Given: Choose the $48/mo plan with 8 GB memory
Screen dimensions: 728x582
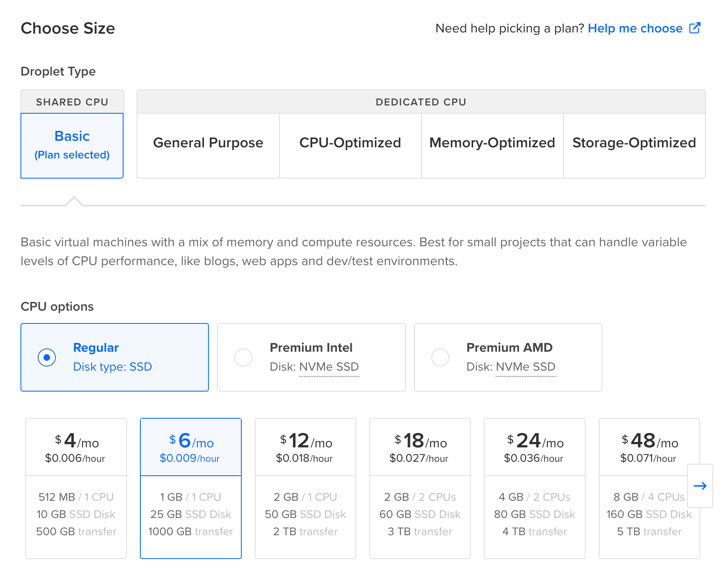Looking at the screenshot, I should [649, 488].
